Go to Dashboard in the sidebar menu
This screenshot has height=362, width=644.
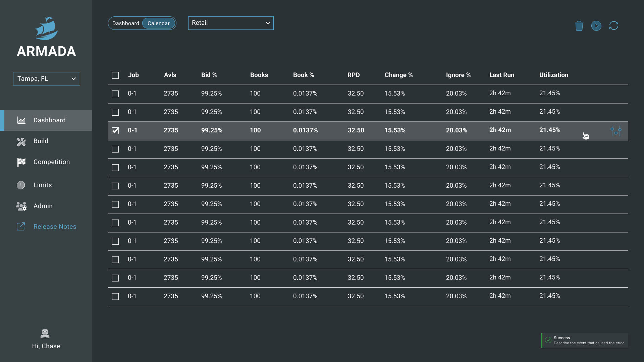(49, 120)
